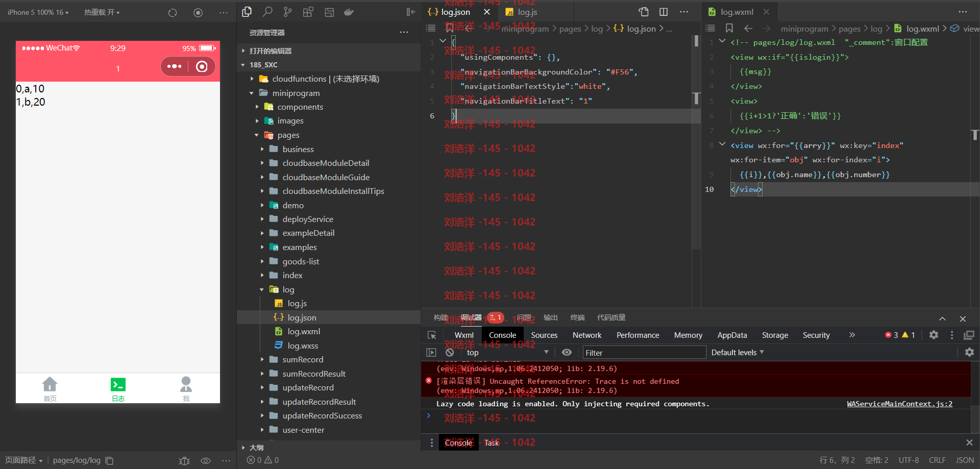Click the UTF-8 encoding in status bar
The height and width of the screenshot is (469, 980).
[x=909, y=460]
